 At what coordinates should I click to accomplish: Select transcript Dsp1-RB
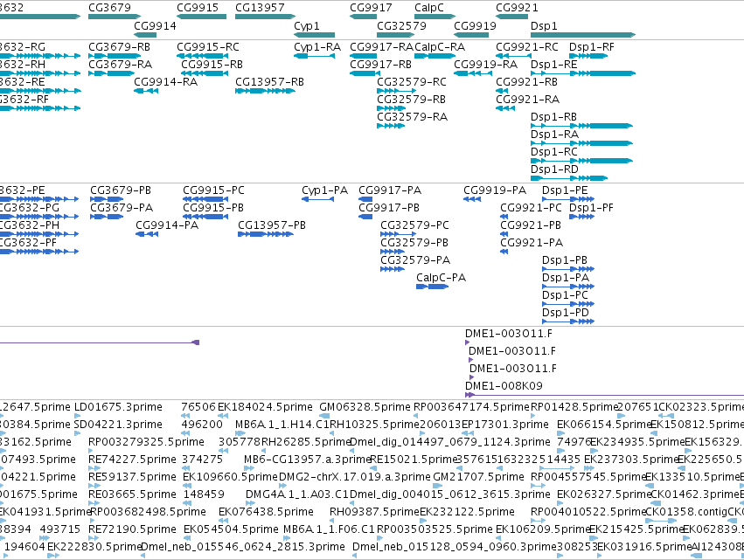(581, 126)
